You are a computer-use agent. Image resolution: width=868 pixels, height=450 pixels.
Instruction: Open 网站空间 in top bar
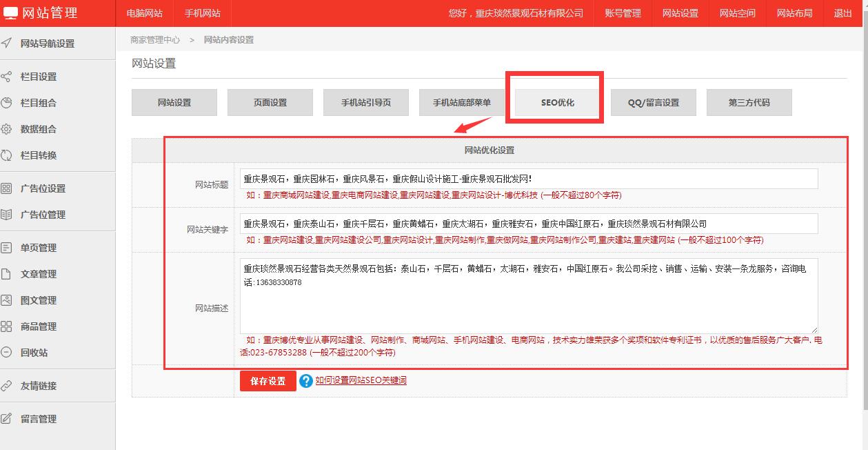pos(737,13)
